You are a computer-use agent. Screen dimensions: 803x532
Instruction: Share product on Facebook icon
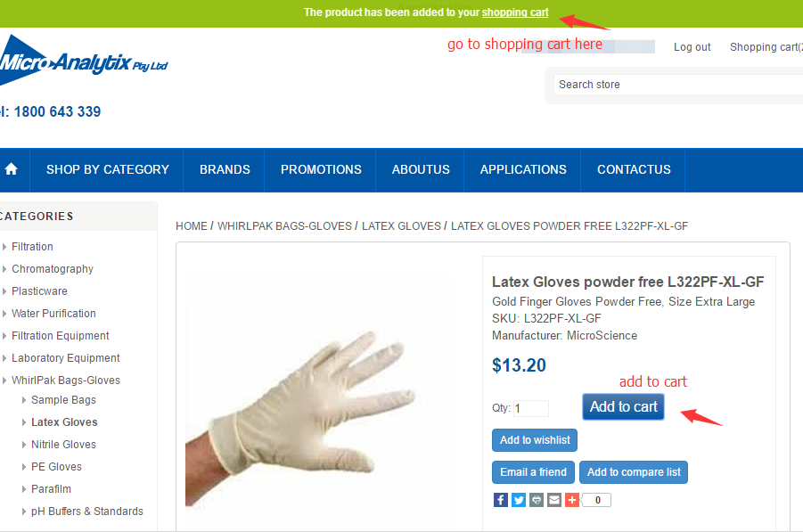[x=501, y=500]
